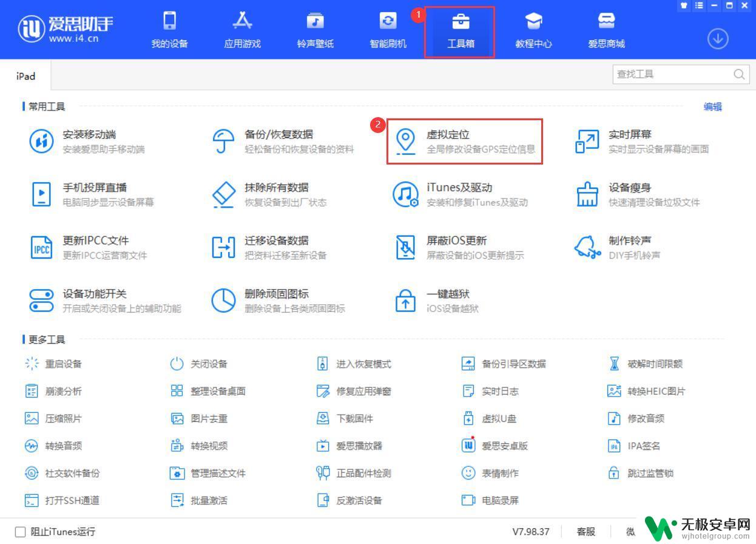The width and height of the screenshot is (756, 544).
Task: Open 电脑录屏 tool
Action: pyautogui.click(x=490, y=500)
